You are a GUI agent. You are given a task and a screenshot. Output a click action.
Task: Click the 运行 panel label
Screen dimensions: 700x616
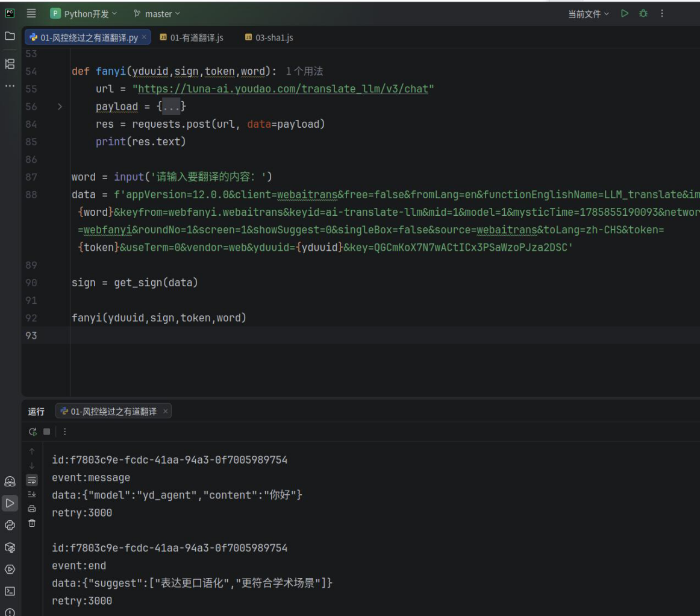tap(36, 412)
